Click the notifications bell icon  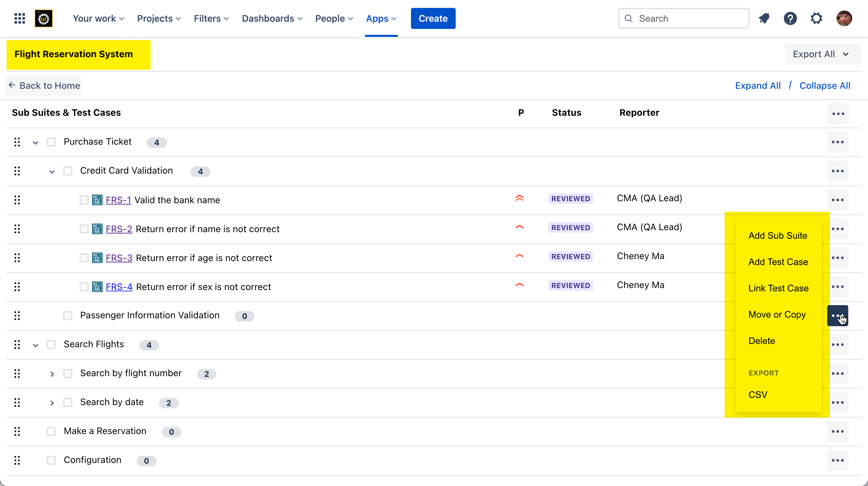tap(764, 18)
